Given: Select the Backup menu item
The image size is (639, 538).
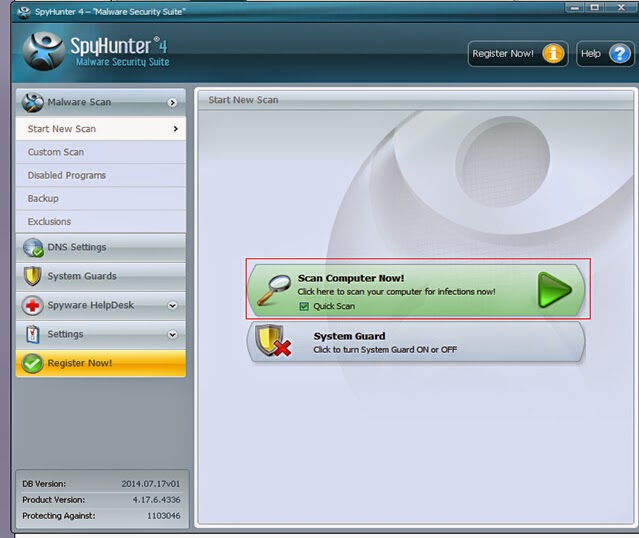Looking at the screenshot, I should click(101, 198).
